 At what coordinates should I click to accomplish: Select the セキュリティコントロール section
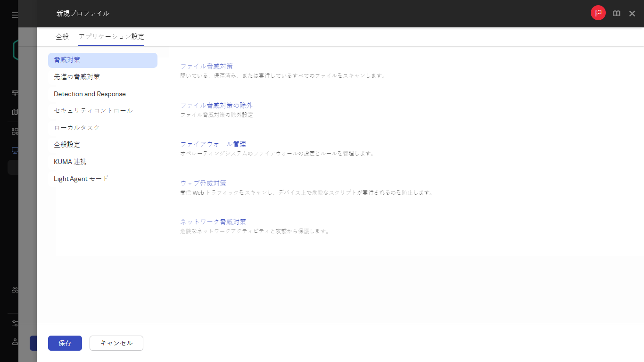[x=93, y=110]
